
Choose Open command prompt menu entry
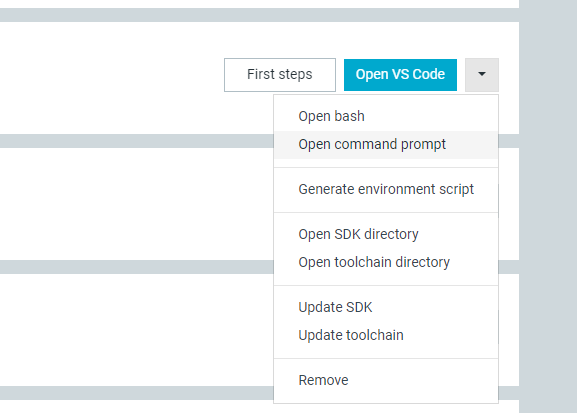tap(386, 144)
